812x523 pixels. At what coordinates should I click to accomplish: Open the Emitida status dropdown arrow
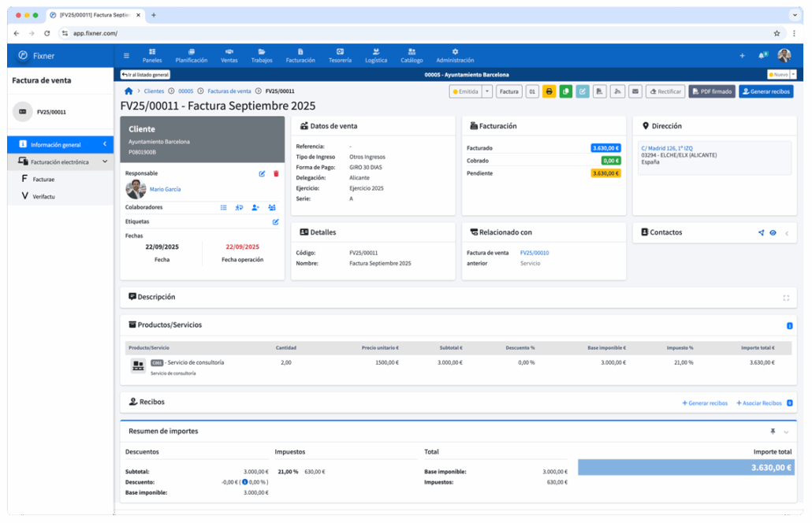487,91
